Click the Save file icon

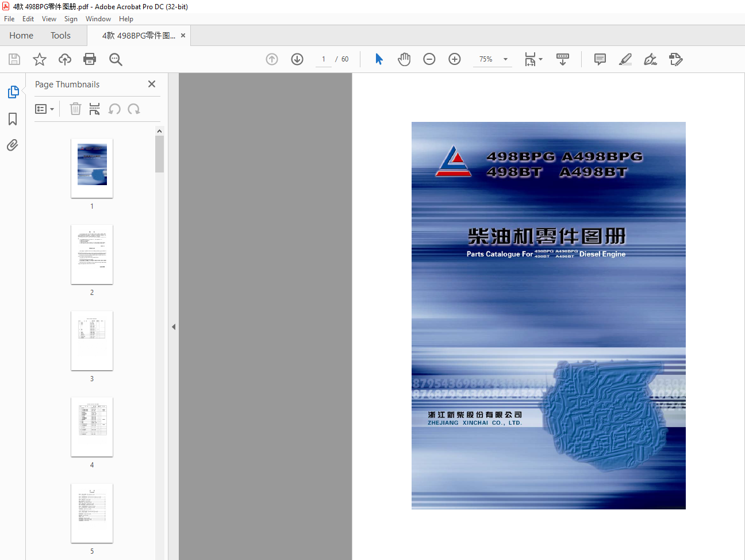[x=14, y=59]
